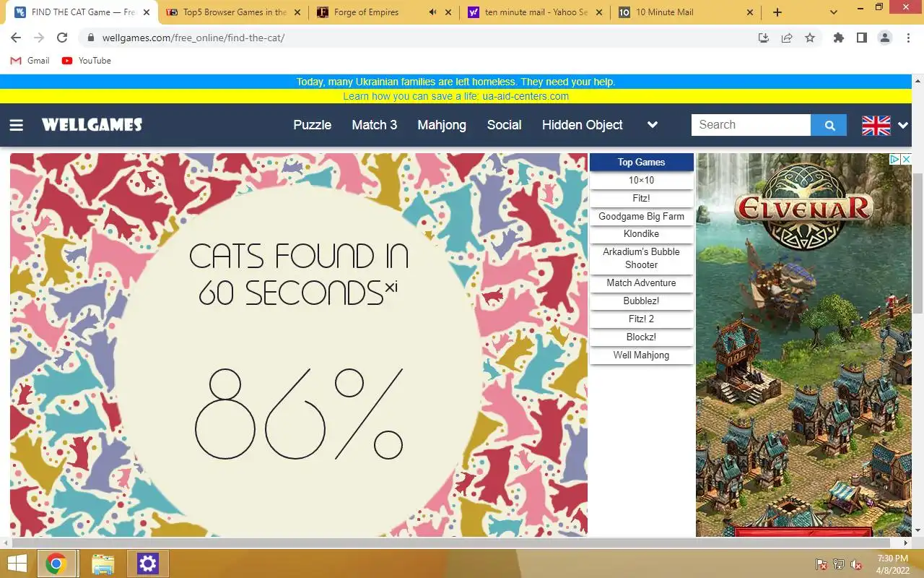The image size is (924, 578).
Task: Open the 10×10 game link
Action: 641,180
